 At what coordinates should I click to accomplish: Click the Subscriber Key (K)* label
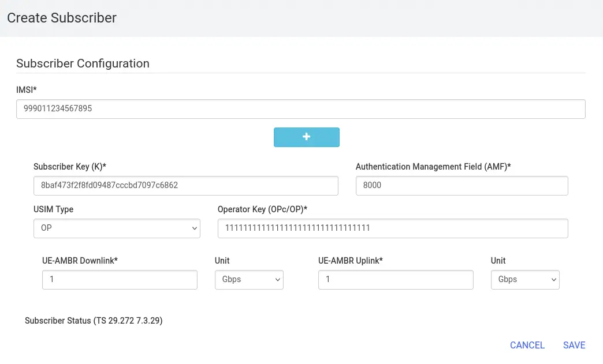coord(70,167)
